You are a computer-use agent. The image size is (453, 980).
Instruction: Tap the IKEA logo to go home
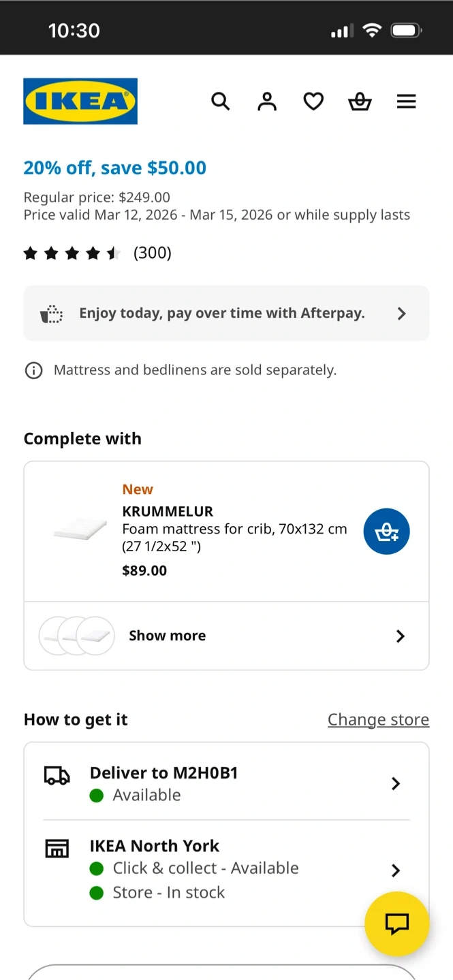click(x=80, y=101)
